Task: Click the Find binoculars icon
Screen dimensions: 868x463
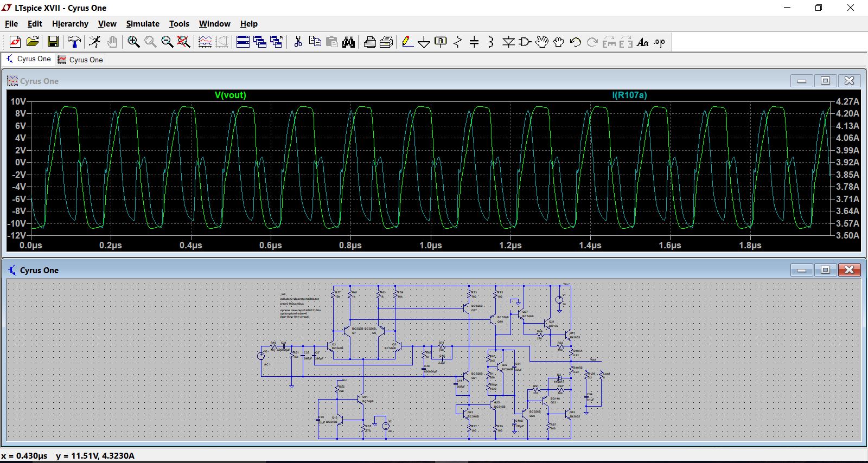Action: 348,42
